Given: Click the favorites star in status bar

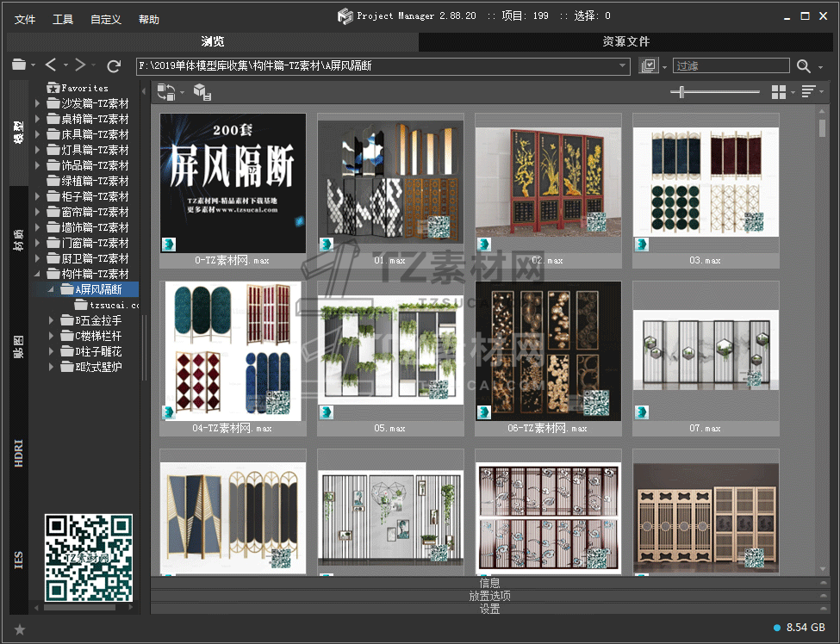Looking at the screenshot, I should (20, 629).
